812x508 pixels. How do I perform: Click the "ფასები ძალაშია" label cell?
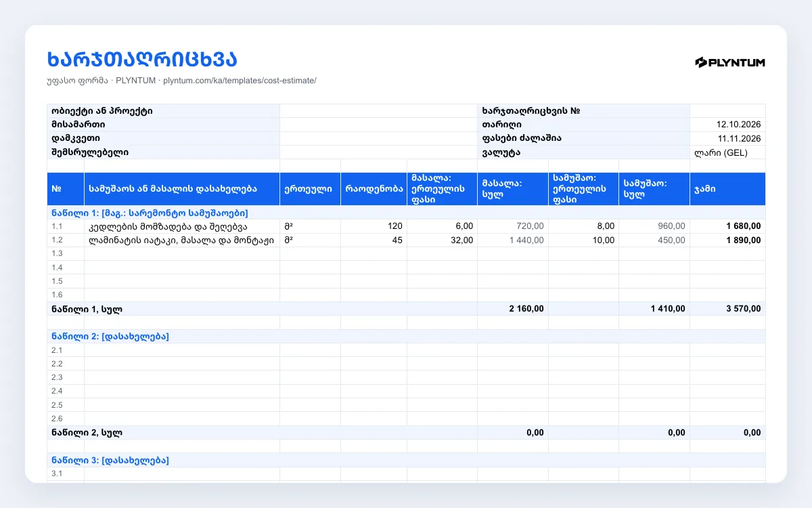(583, 138)
